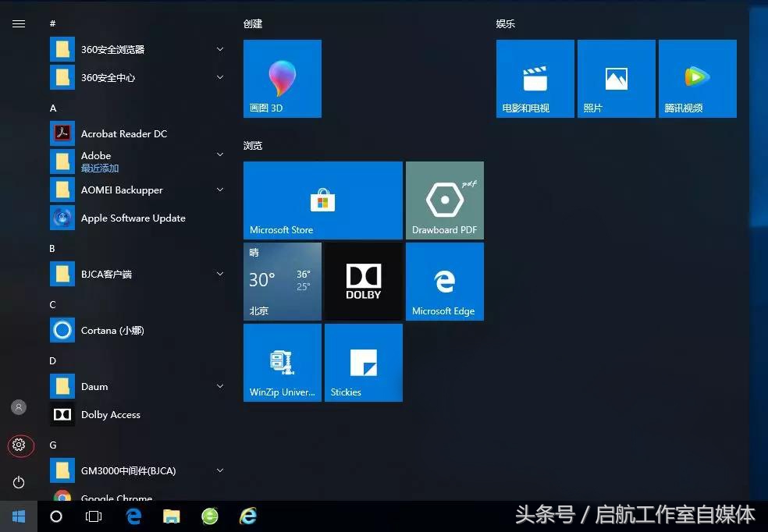Open the 画图 3D tile
Screen dimensions: 768x532
tap(282, 78)
